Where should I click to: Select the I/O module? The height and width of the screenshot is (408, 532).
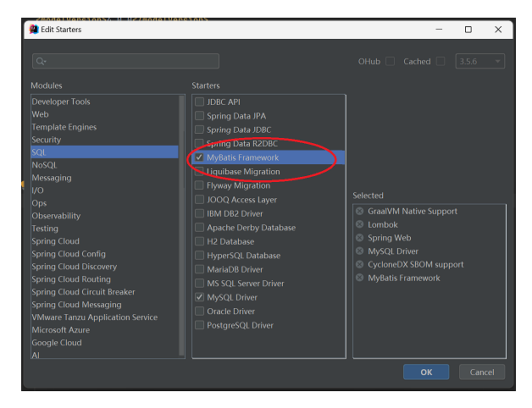(104, 190)
